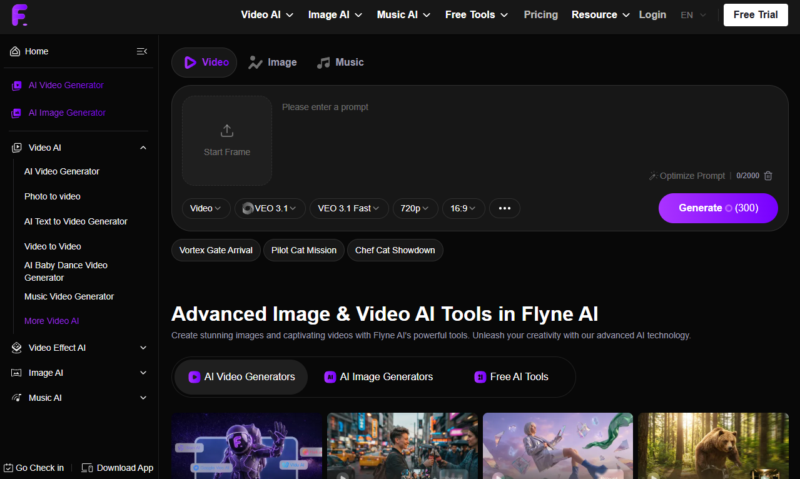Viewport: 800px width, 479px height.
Task: Open the floating woman with scarf thumbnail
Action: 558,446
